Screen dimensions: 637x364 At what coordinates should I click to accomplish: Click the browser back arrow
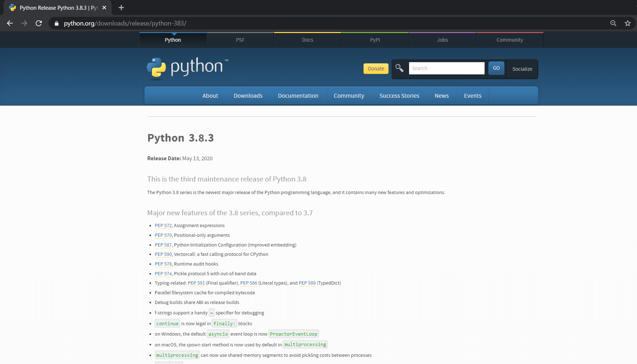[9, 23]
